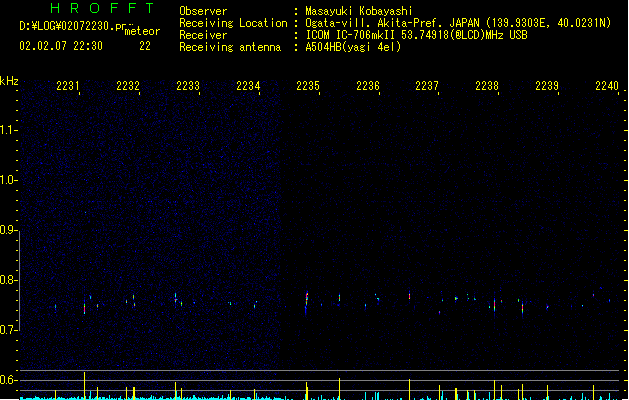Select the log file path D:¥LOG¥02072230

tap(76, 26)
